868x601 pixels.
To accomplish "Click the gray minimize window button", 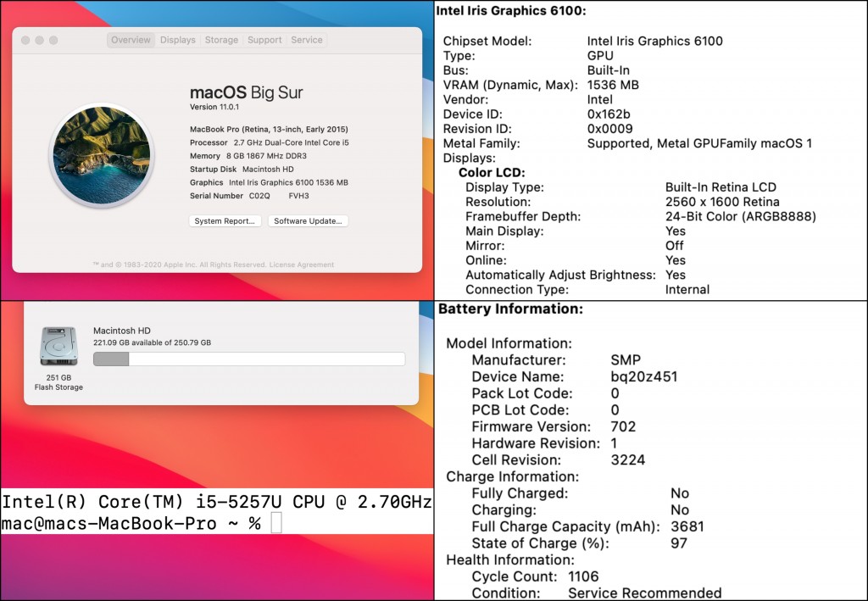I will point(39,40).
